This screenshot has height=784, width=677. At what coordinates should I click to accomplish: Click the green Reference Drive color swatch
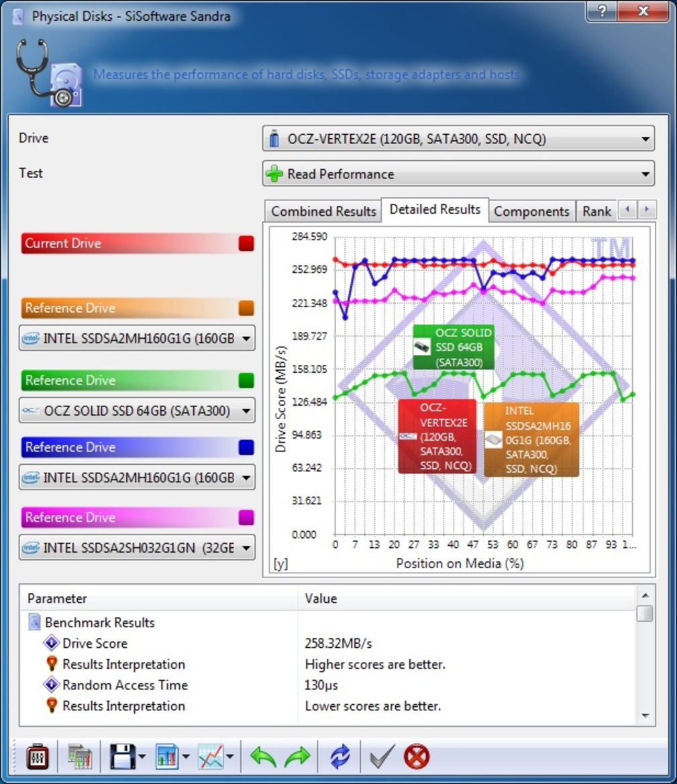pos(246,380)
